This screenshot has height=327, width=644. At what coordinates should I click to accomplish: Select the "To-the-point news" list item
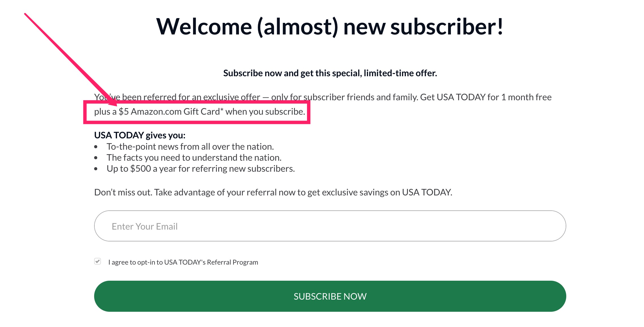[190, 147]
